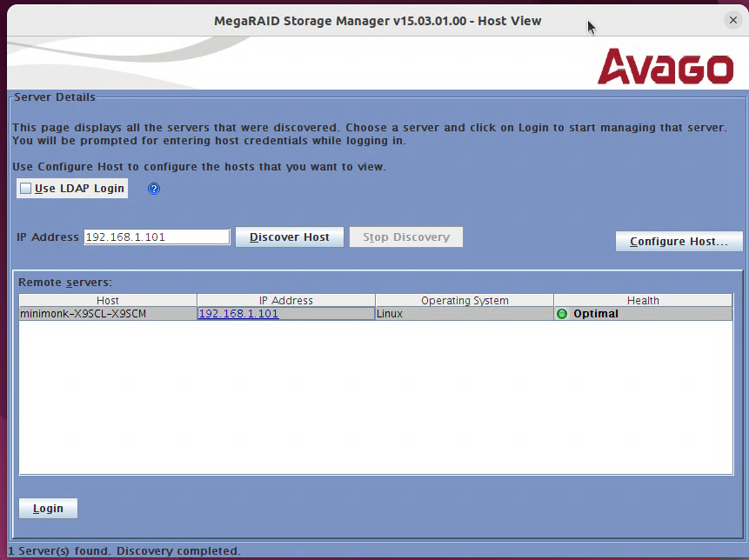Click the IP Address column header
This screenshot has height=560, width=749.
pos(286,300)
